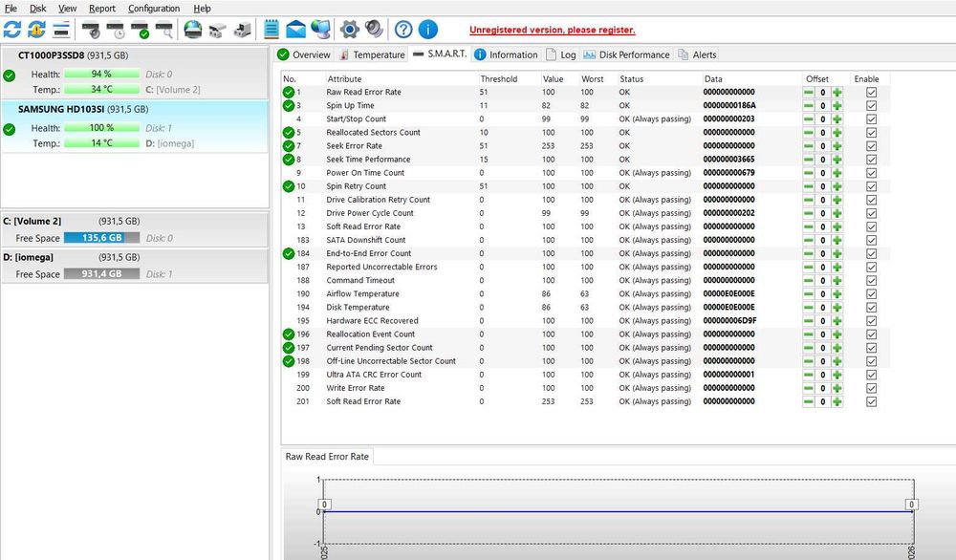Click green check beside End-to-End Error Count
Screen dimensions: 956x560
289,253
